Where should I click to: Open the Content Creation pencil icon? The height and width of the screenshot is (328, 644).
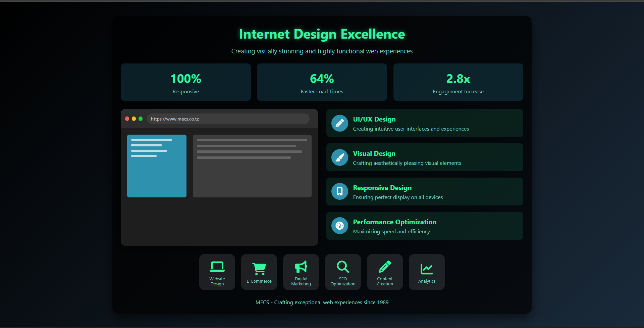pyautogui.click(x=385, y=267)
